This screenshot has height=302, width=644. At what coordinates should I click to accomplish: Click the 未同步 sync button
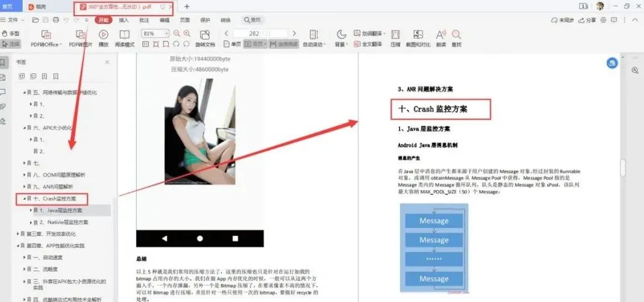coord(562,20)
